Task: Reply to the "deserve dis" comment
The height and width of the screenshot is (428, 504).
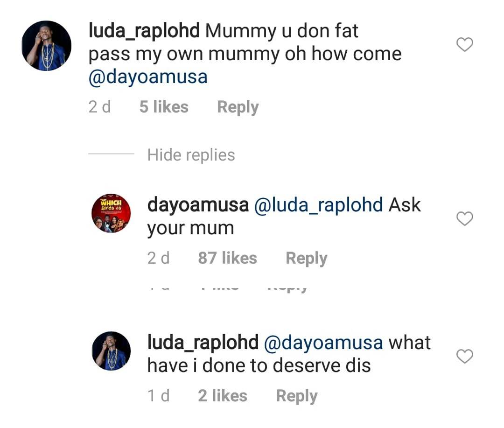Action: click(296, 396)
